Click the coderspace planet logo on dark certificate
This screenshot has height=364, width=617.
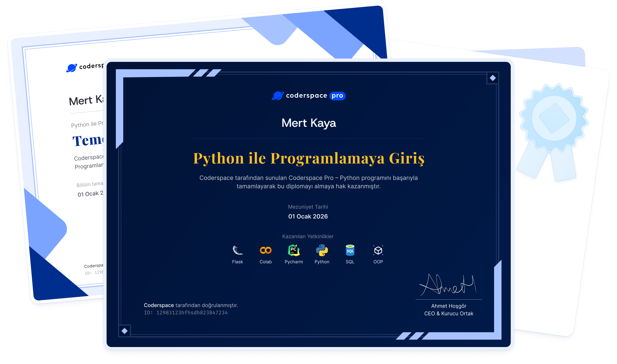click(278, 95)
